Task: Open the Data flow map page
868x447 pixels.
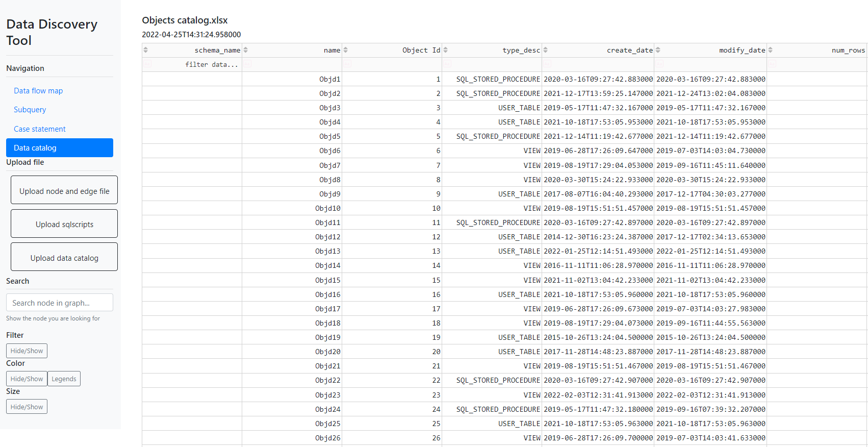Action: coord(38,91)
